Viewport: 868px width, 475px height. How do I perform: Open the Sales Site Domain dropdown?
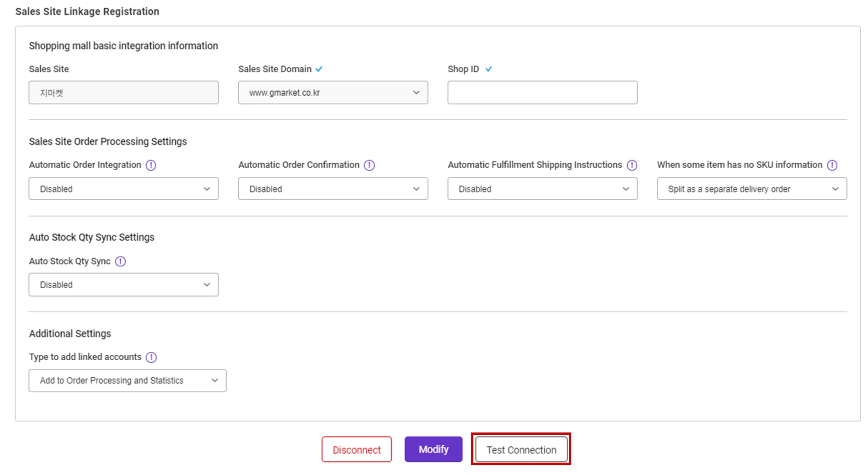[x=333, y=93]
